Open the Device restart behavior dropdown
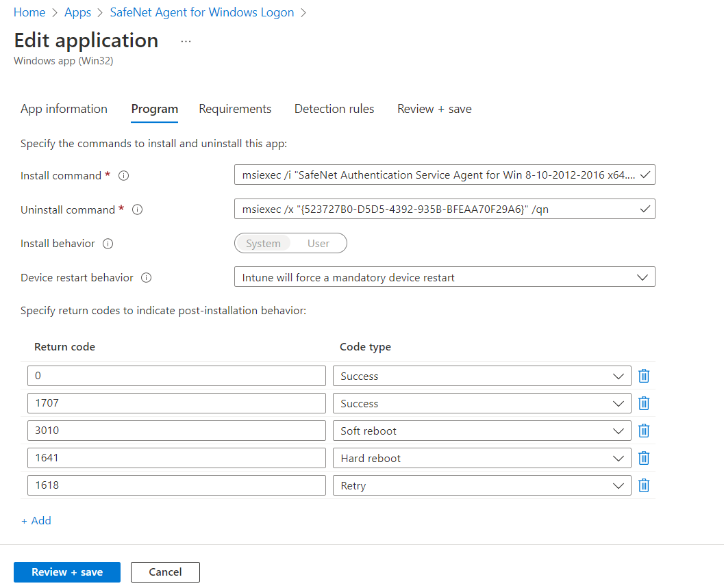This screenshot has height=588, width=724. 445,277
